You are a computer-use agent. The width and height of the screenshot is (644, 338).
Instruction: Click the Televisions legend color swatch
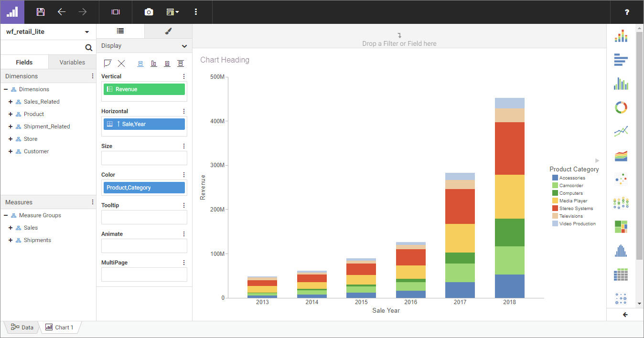(x=556, y=216)
